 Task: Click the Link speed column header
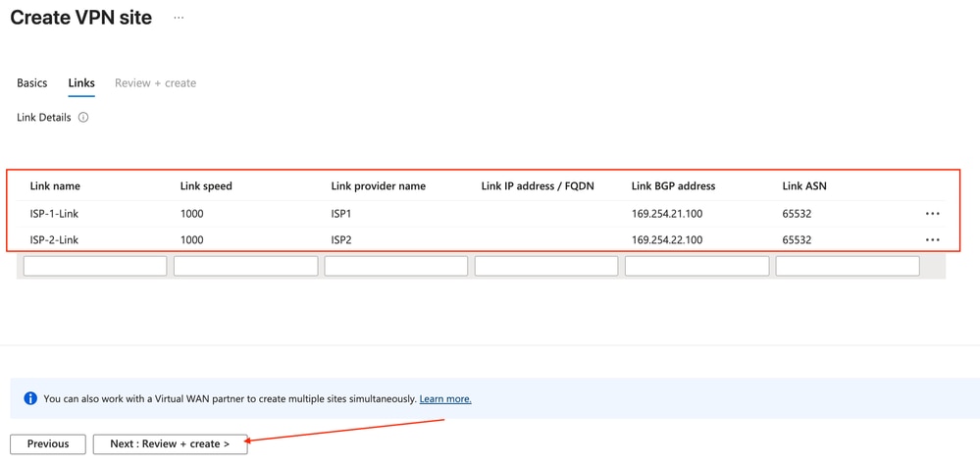coord(206,185)
